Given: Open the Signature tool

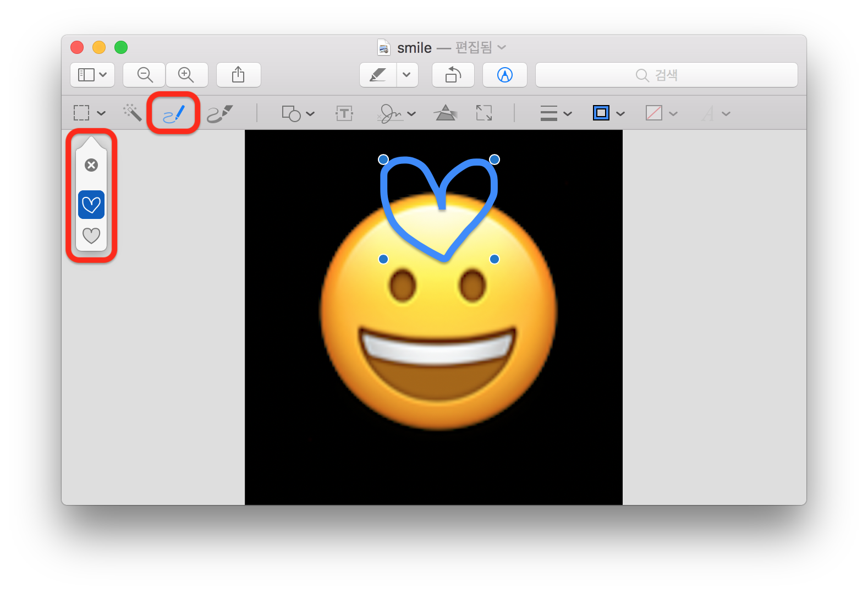Looking at the screenshot, I should (x=389, y=113).
